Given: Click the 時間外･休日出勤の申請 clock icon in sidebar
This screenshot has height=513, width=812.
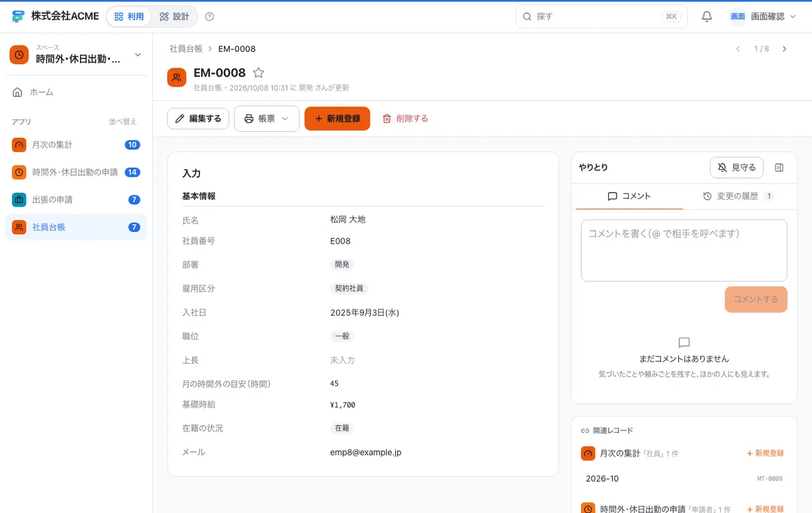Looking at the screenshot, I should coord(19,172).
